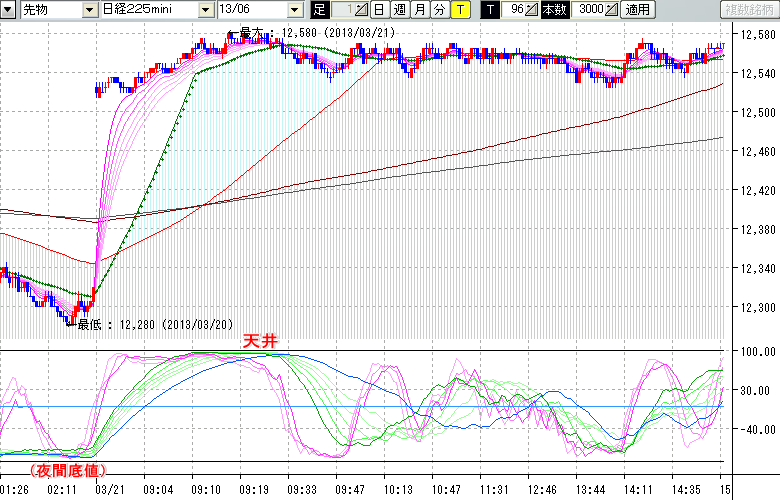
Task: Click the black 足 bar label
Action: (319, 10)
